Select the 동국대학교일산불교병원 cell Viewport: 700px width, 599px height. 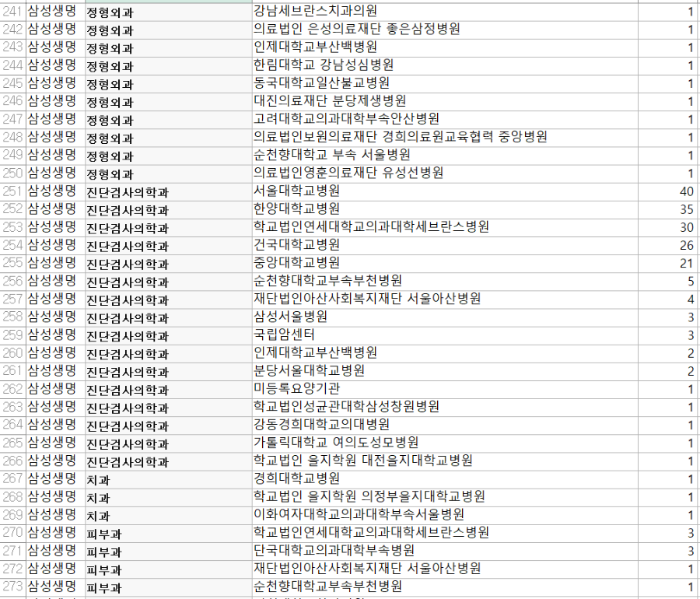tap(445, 84)
